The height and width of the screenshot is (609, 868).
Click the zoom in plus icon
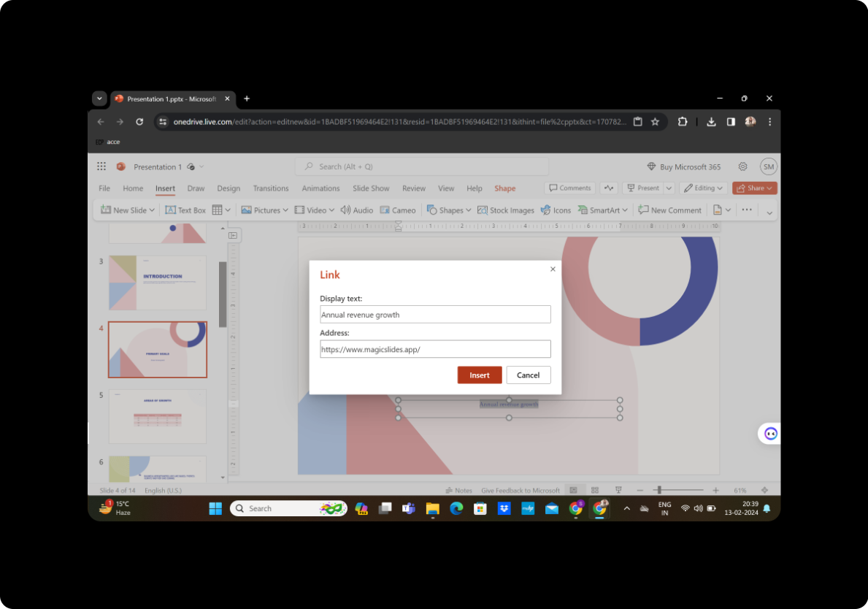pyautogui.click(x=715, y=491)
